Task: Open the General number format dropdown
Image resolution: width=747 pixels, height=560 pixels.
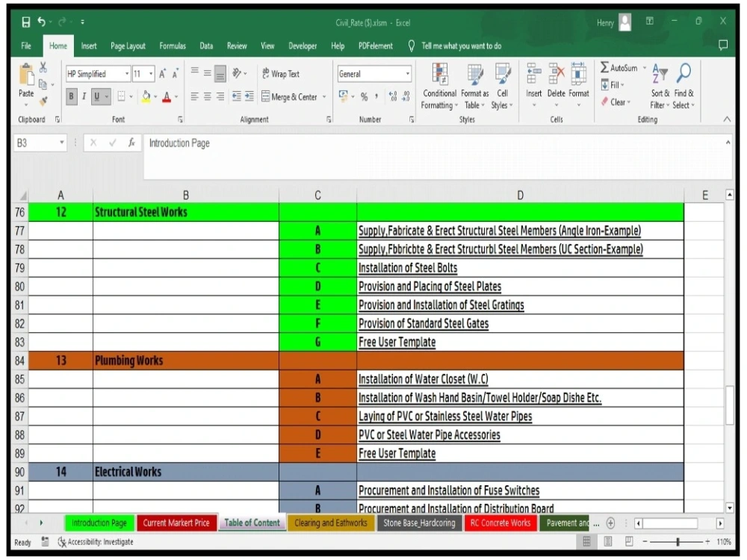Action: pyautogui.click(x=407, y=74)
